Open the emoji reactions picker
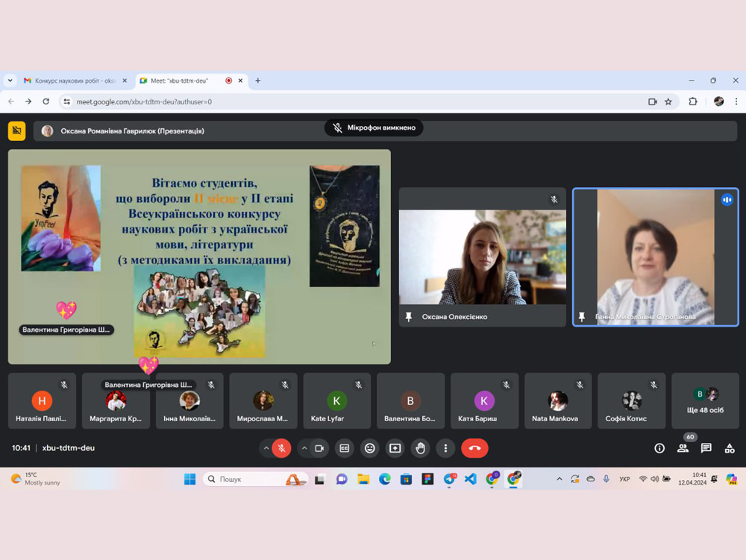 (369, 448)
